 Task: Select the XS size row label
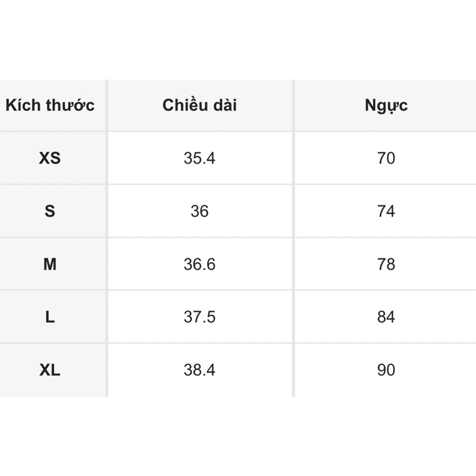coord(50,158)
